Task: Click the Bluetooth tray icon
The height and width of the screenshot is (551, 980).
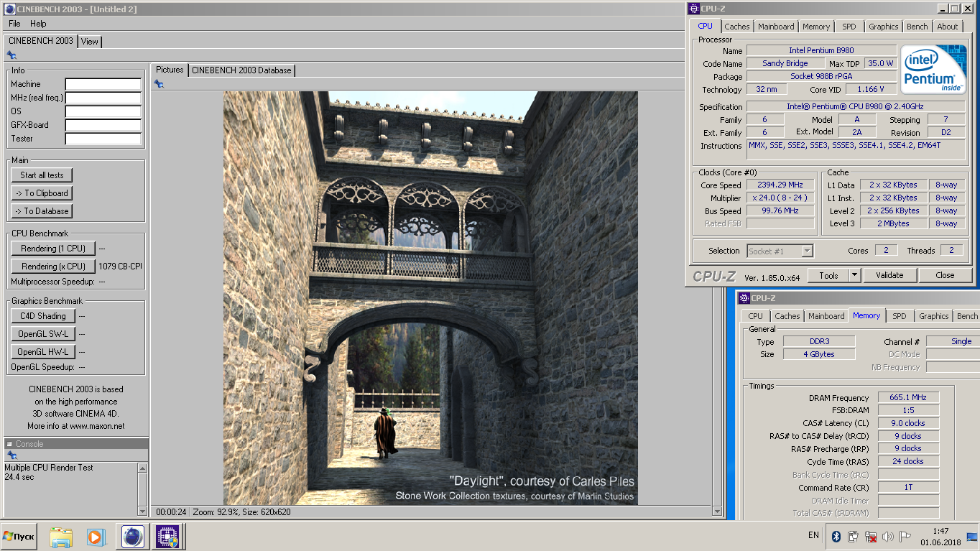Action: click(836, 537)
